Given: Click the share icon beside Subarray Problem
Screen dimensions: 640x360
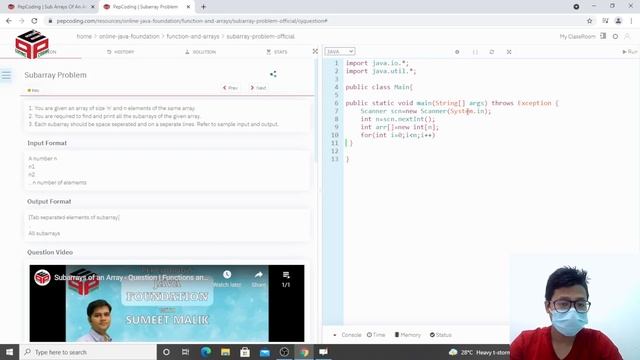Looking at the screenshot, I should tap(273, 74).
